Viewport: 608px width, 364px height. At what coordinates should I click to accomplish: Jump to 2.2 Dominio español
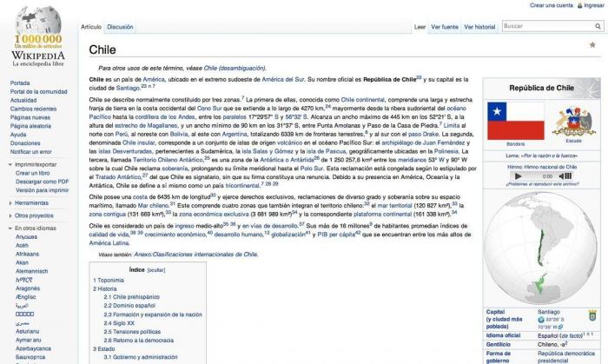(x=129, y=306)
